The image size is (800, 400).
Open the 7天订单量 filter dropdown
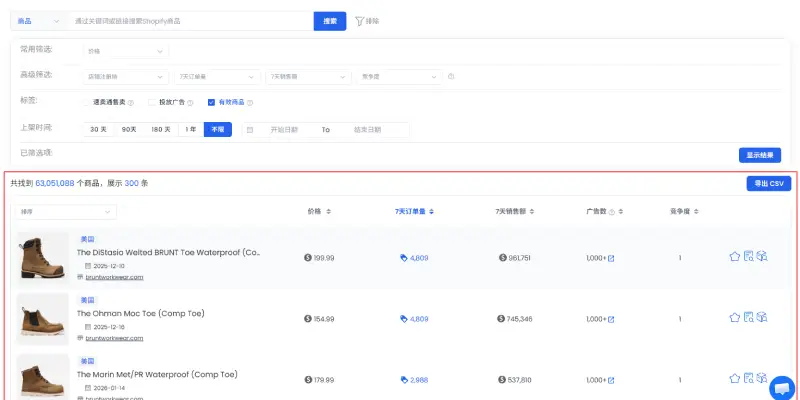(217, 77)
